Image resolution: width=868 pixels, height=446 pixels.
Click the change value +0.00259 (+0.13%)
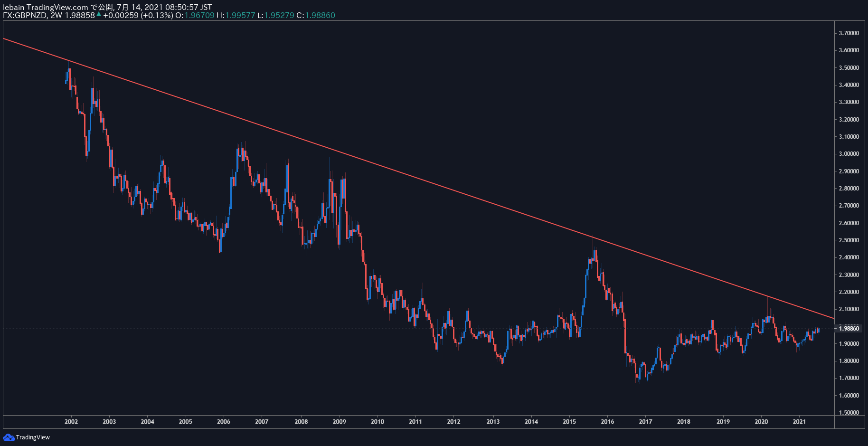coord(138,15)
